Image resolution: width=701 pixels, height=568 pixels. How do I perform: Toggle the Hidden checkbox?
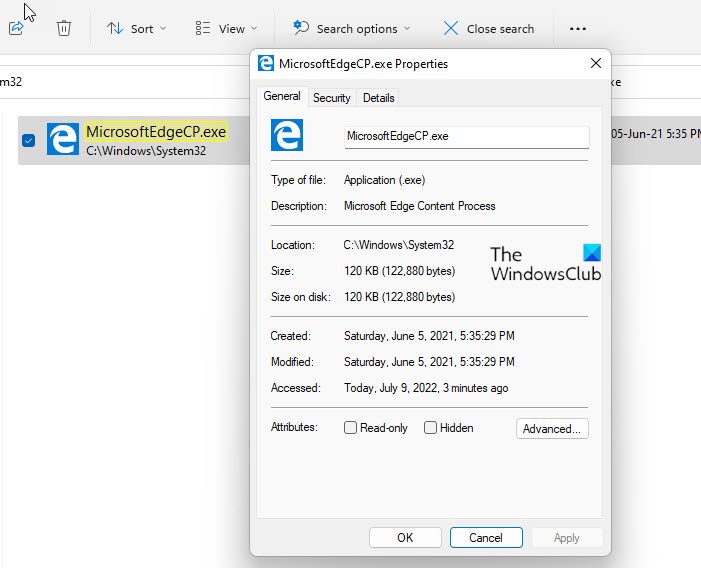(430, 428)
